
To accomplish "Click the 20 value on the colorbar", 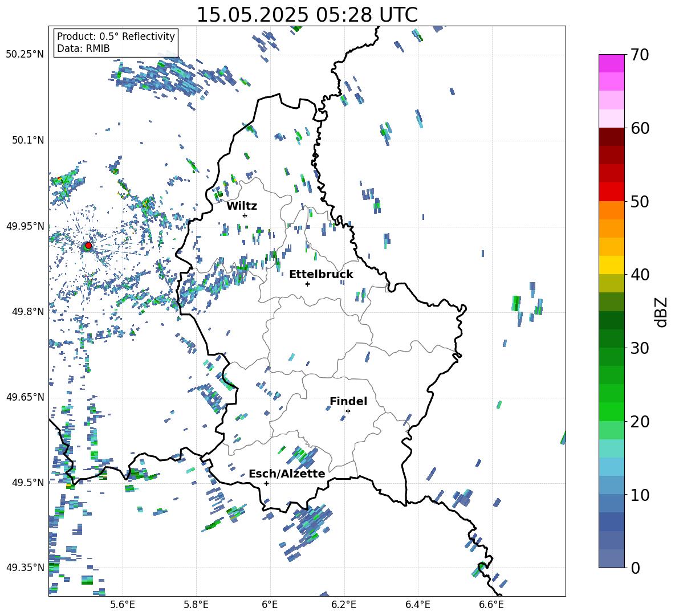I will click(640, 422).
